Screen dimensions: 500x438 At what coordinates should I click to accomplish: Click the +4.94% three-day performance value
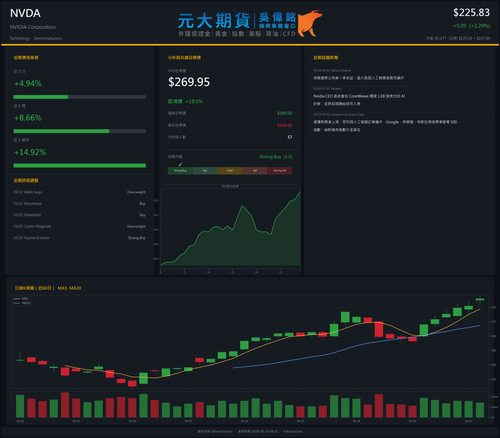(28, 83)
